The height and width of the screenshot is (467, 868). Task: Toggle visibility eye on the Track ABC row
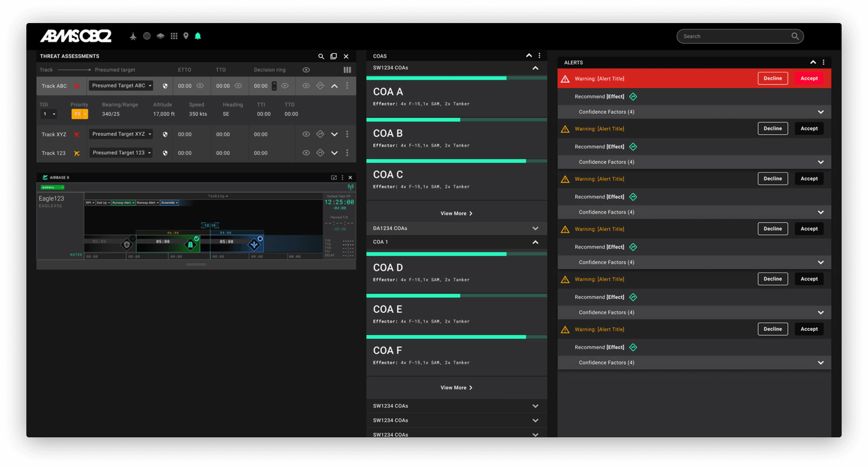(x=306, y=86)
